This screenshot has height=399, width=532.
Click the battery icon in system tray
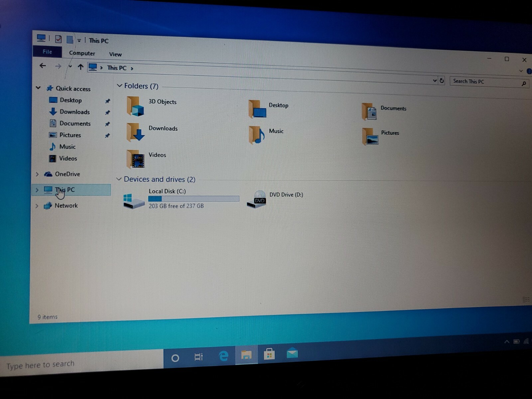pyautogui.click(x=516, y=341)
